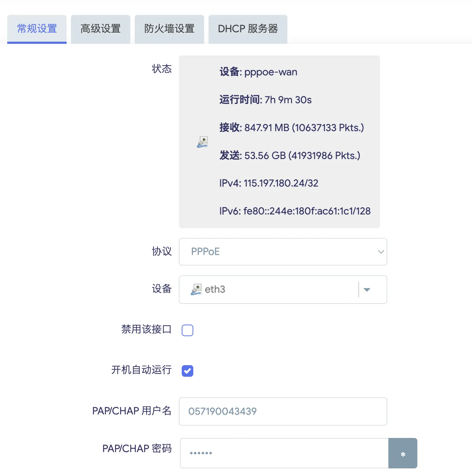Go to the DHCP 服务器 tab
Viewport: 472px width, 476px height.
click(x=248, y=29)
